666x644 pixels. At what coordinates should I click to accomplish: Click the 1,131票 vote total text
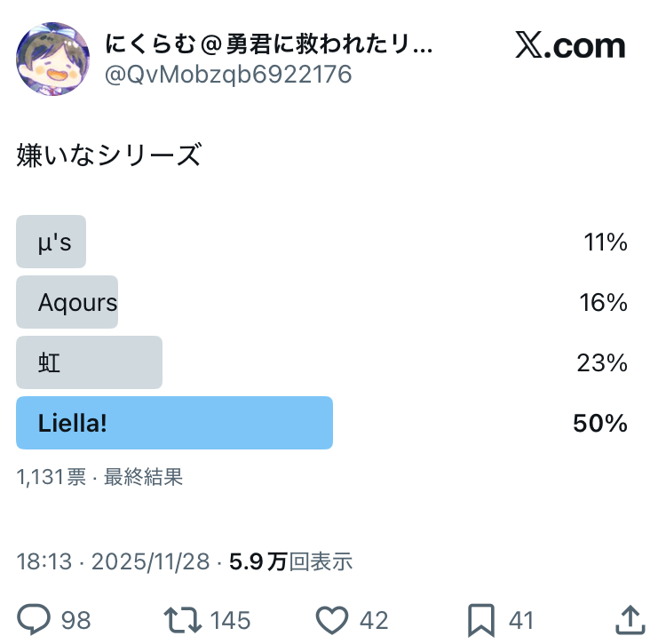[x=52, y=477]
